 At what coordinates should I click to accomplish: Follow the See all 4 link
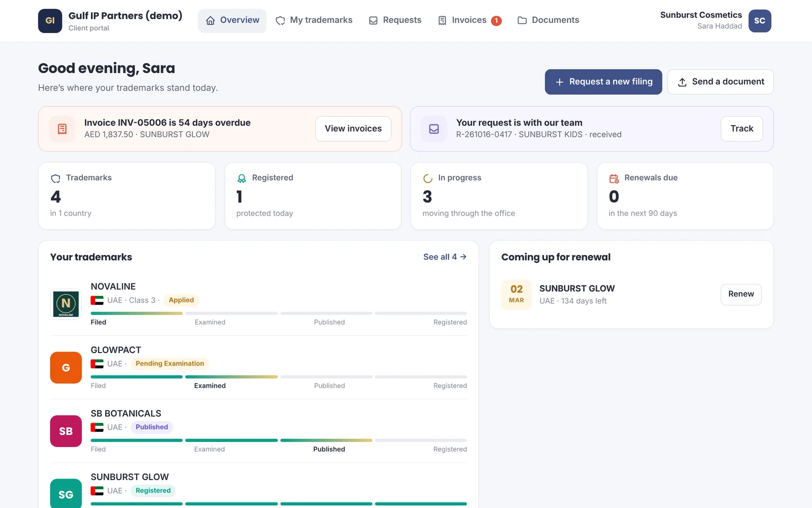coord(445,257)
